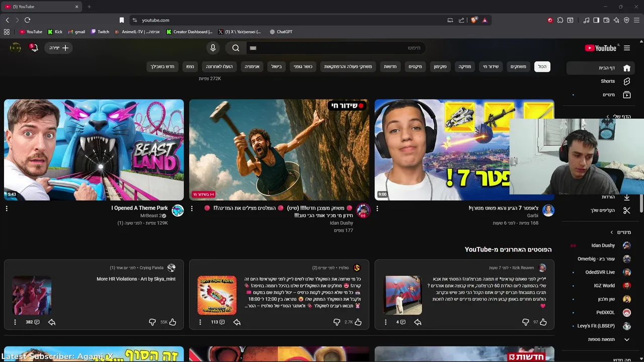
Task: Like the סולטיז post with 2.7K
Action: coord(358,322)
